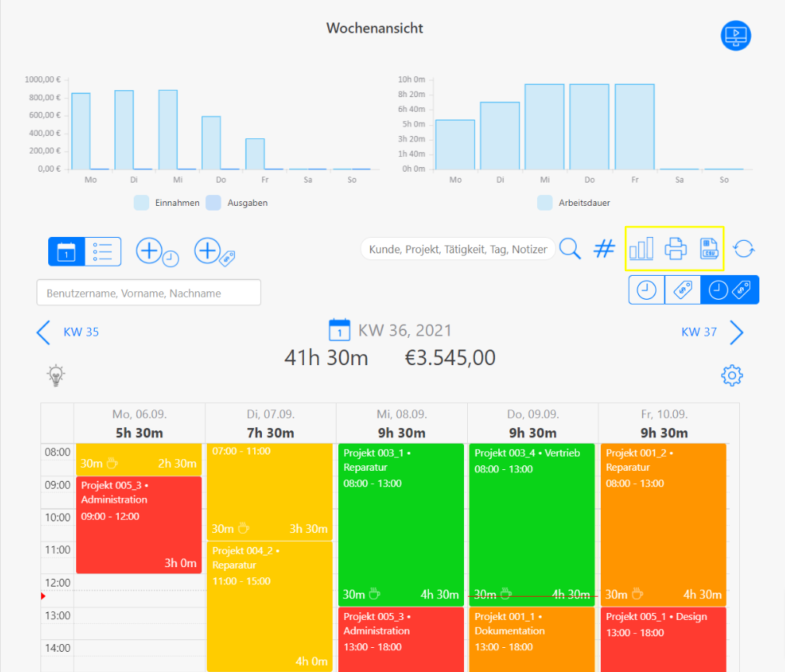Show only expense entries
The height and width of the screenshot is (672, 785).
tap(682, 290)
